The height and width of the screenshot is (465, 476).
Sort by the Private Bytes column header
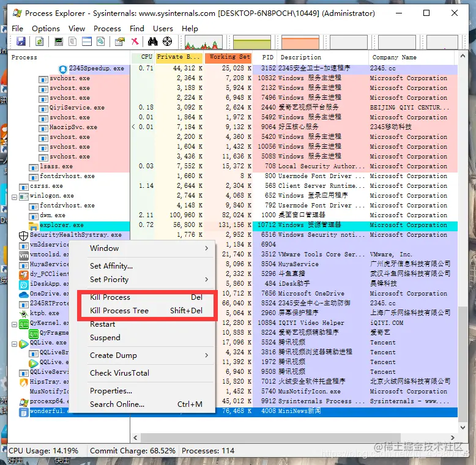(179, 58)
